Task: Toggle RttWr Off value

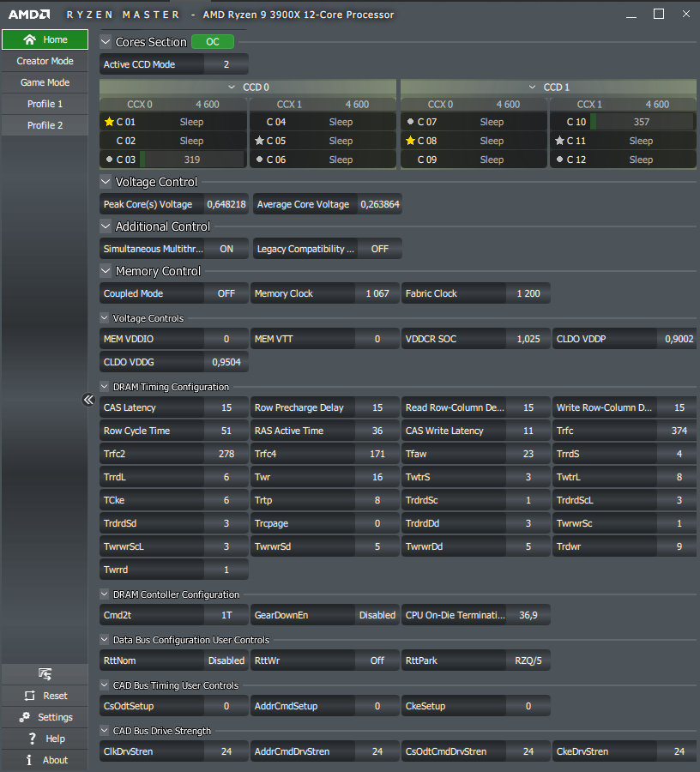Action: 377,660
